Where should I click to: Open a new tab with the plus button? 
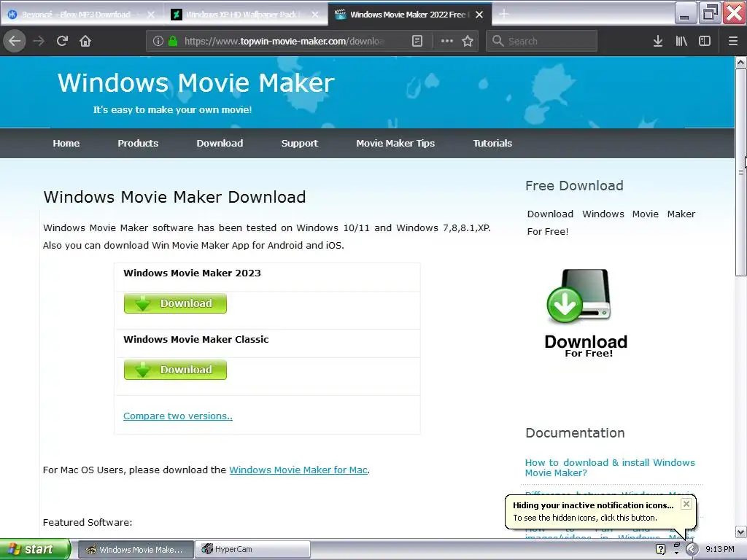click(503, 15)
